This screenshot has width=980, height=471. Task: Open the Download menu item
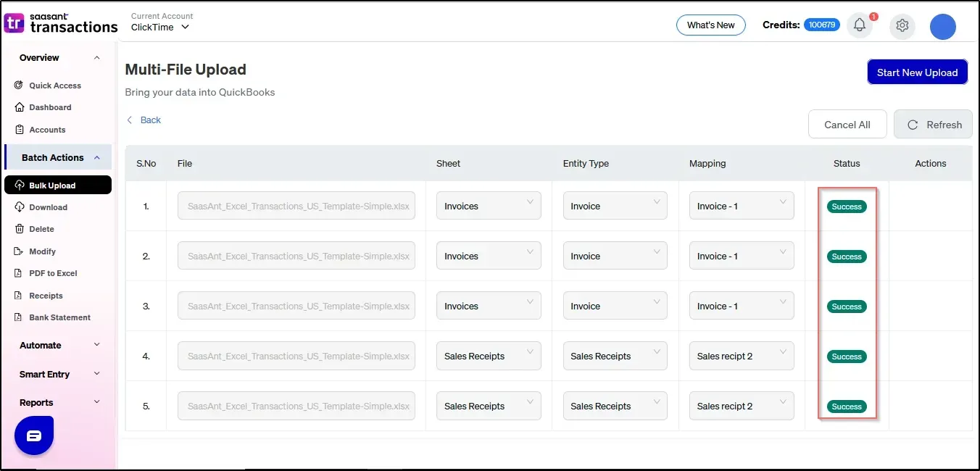48,207
